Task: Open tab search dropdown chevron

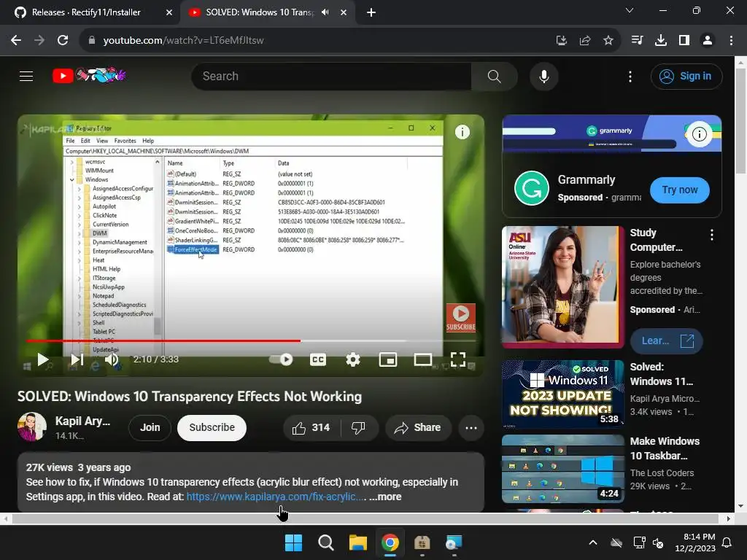Action: [x=630, y=10]
